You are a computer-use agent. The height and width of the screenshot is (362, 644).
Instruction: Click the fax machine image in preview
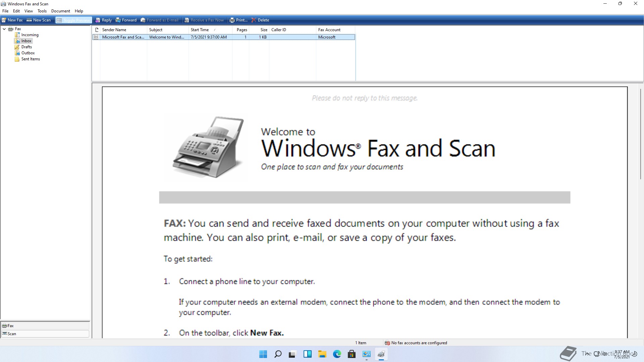[208, 147]
